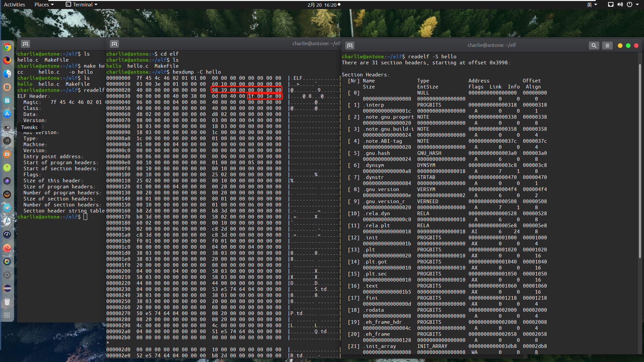644x362 pixels.
Task: Open the Telegram dock icon
Action: click(7, 208)
